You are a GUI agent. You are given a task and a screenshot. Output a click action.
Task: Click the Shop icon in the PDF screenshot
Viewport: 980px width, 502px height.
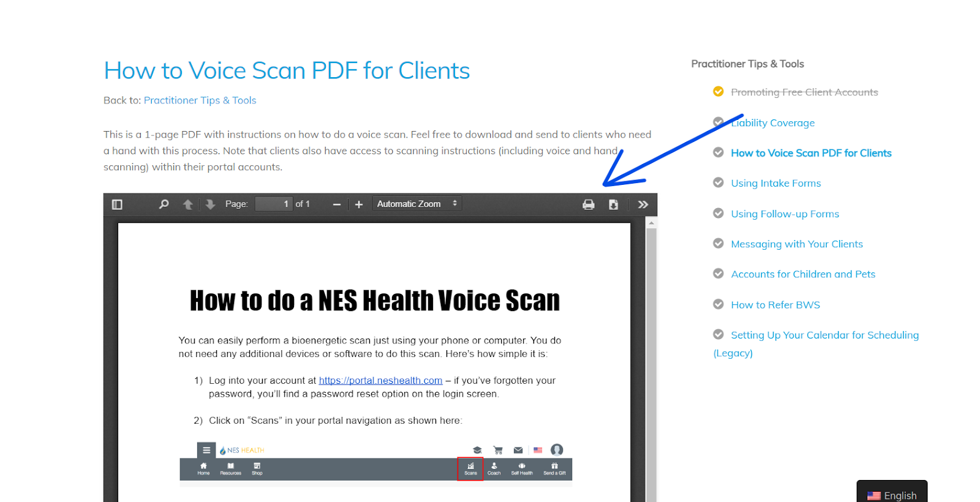click(x=257, y=469)
